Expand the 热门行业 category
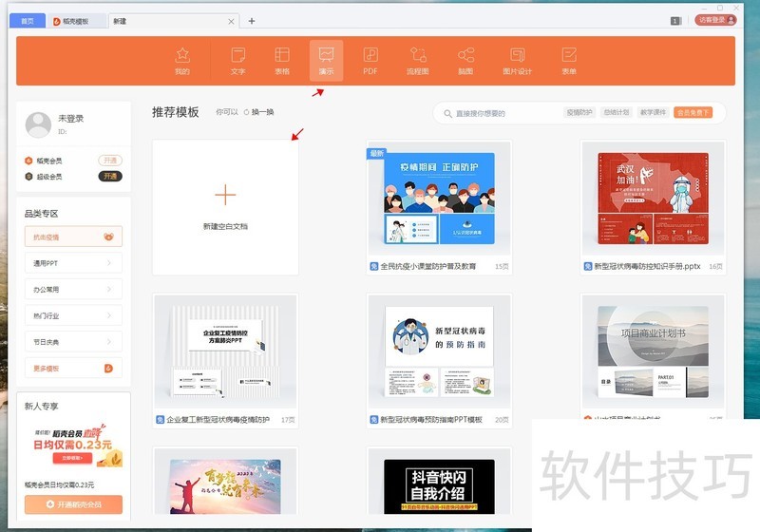Screen dimensions: 760x532 click(x=74, y=315)
